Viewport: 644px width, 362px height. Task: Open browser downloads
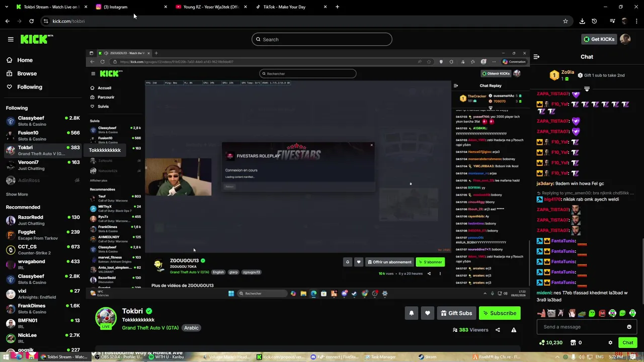click(582, 21)
